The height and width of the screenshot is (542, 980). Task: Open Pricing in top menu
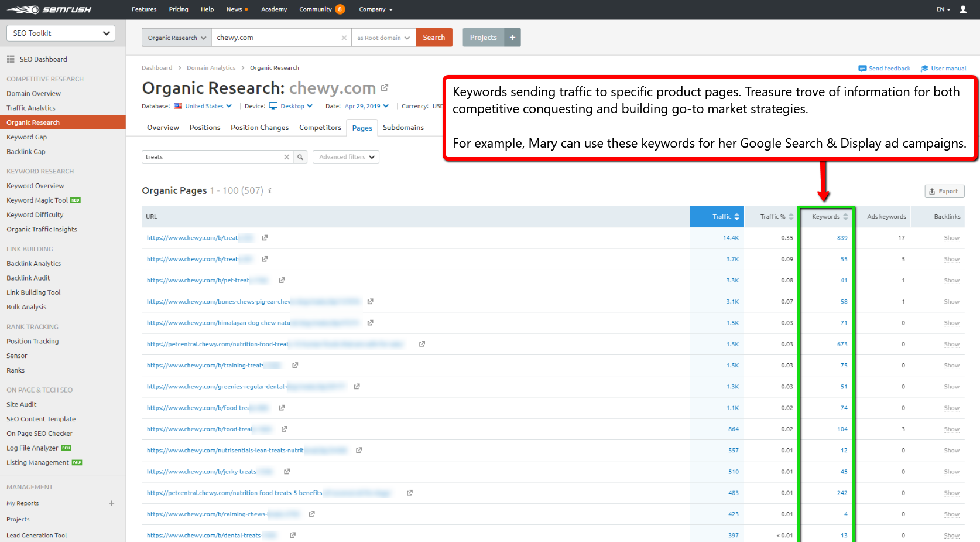[x=179, y=9]
